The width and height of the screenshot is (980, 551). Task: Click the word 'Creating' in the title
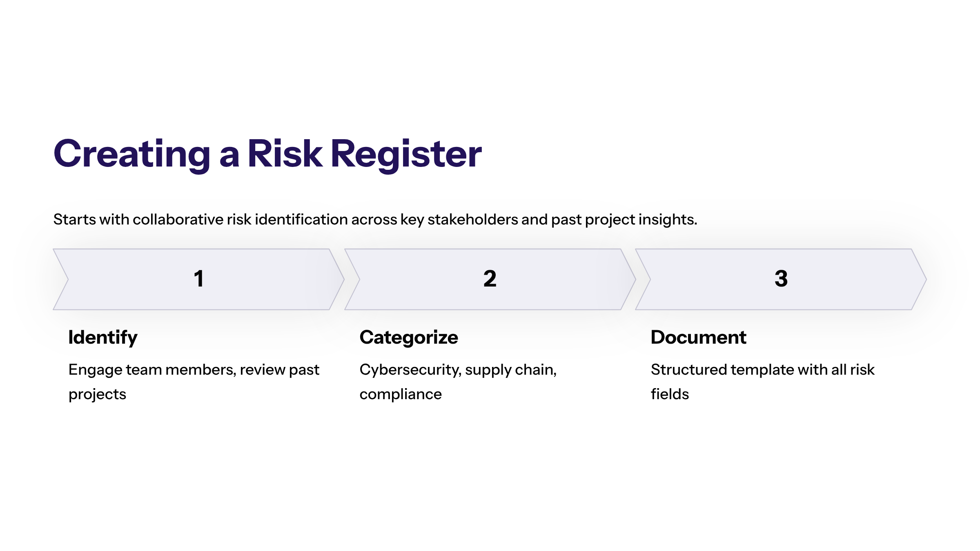point(131,154)
